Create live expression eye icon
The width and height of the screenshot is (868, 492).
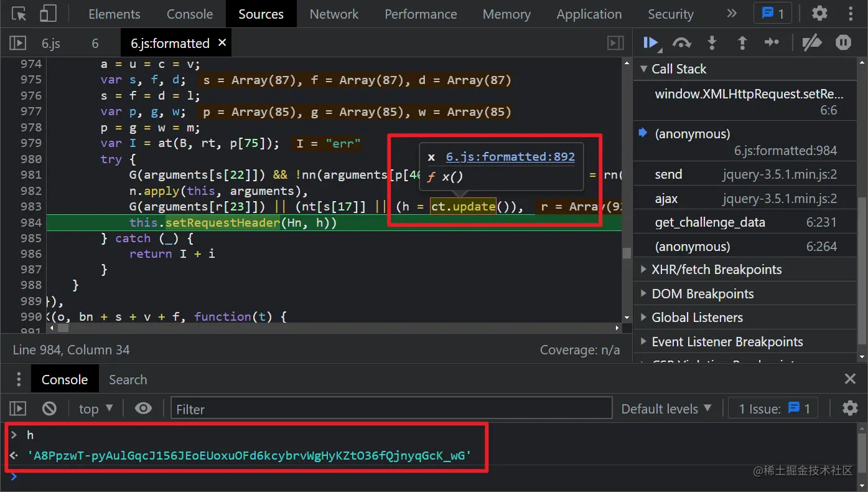144,409
